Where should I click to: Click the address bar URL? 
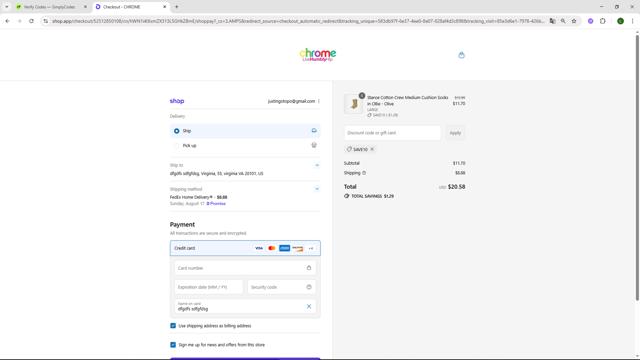(x=298, y=21)
